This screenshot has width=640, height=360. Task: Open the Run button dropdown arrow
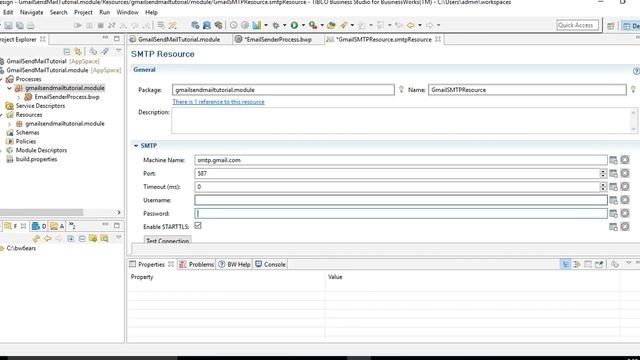(x=303, y=25)
